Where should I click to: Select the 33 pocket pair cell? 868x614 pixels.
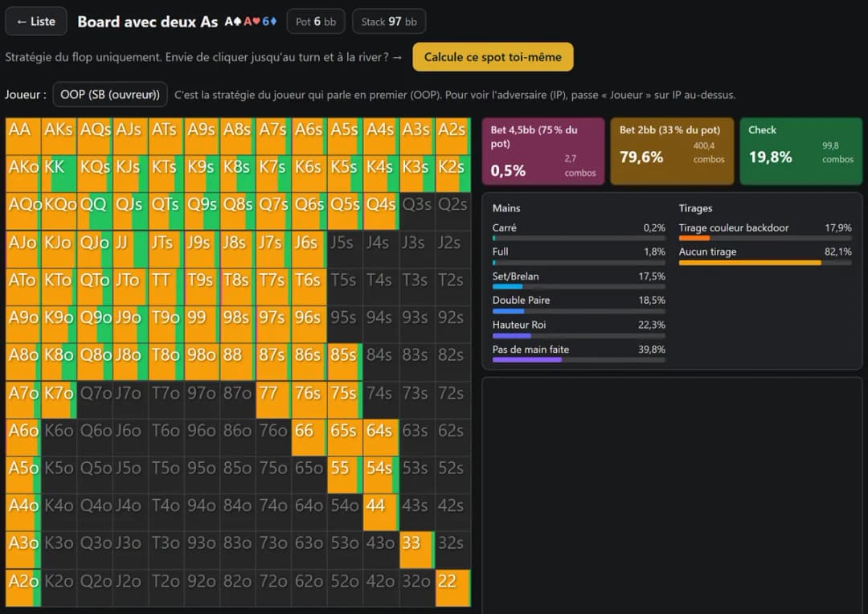click(416, 551)
